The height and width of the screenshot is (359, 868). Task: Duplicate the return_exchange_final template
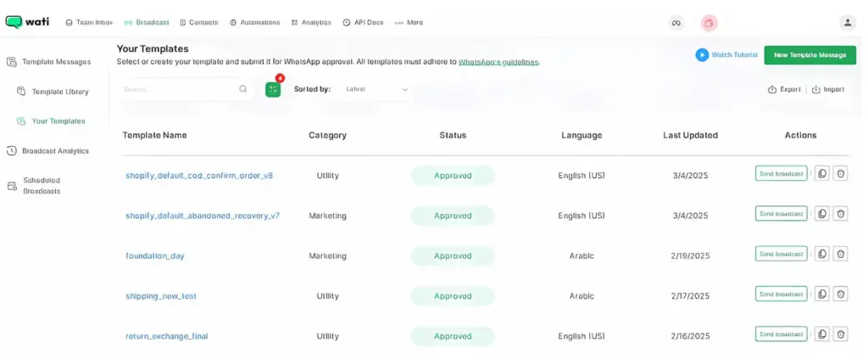click(821, 334)
